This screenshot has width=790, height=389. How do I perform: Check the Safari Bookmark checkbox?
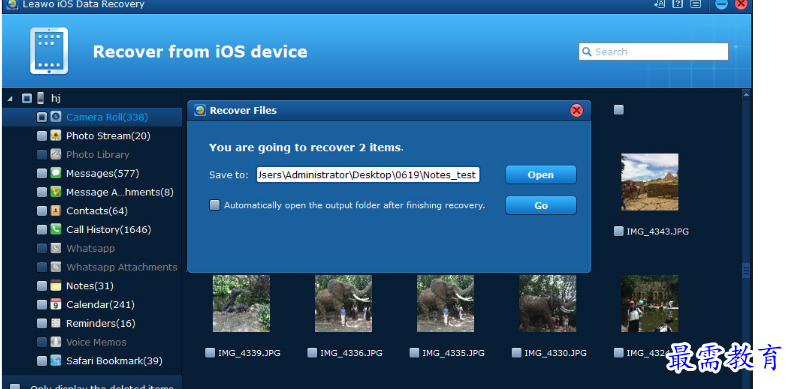coord(42,361)
